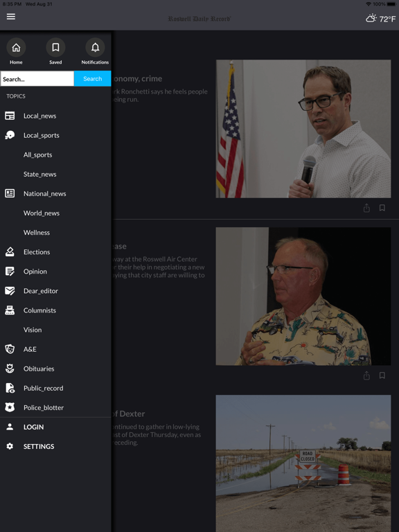
Task: Open SETTINGS from the sidebar
Action: [x=39, y=447]
